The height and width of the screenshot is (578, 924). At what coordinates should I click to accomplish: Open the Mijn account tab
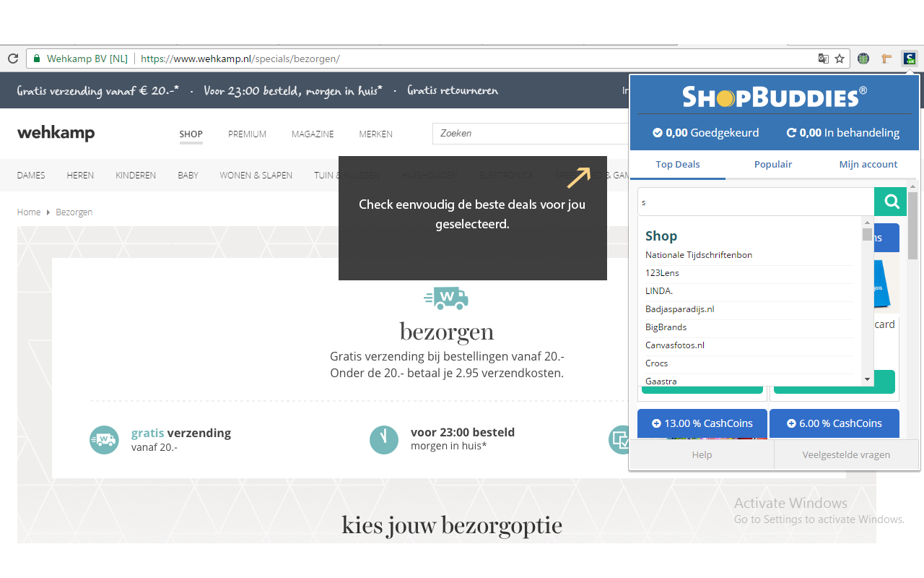click(868, 164)
